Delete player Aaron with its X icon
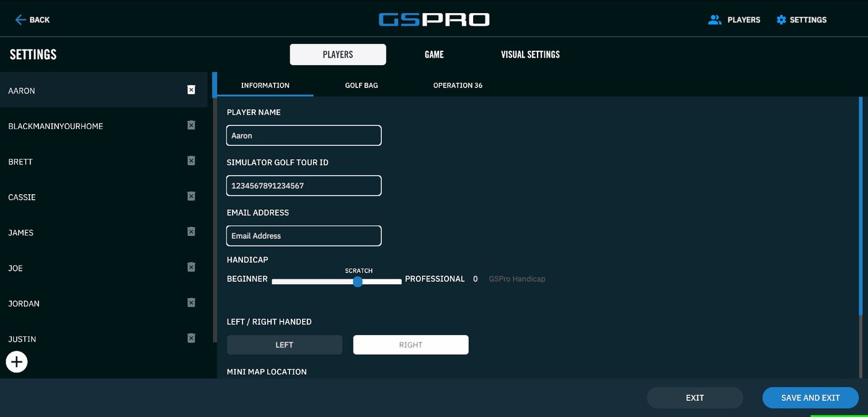This screenshot has width=868, height=417. (x=191, y=90)
